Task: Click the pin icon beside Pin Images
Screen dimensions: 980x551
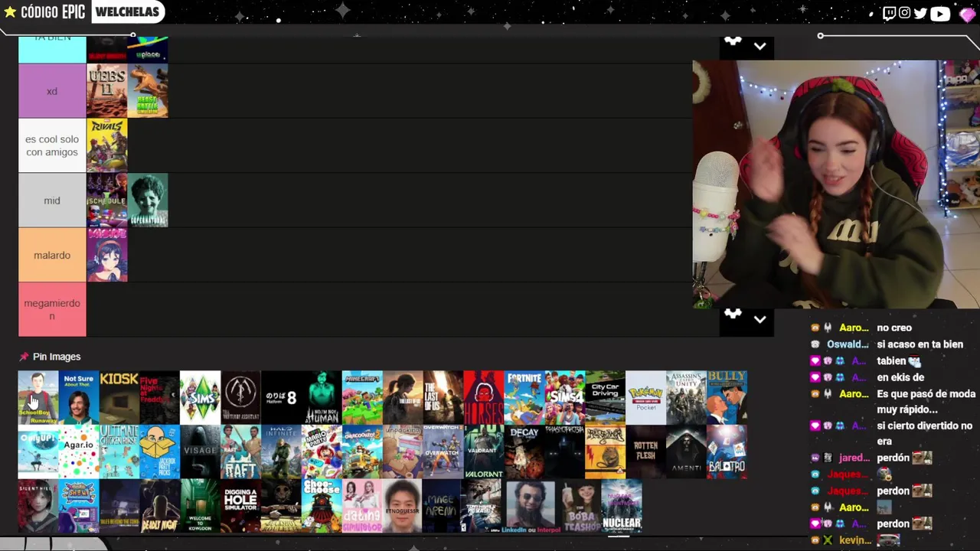Action: [24, 357]
